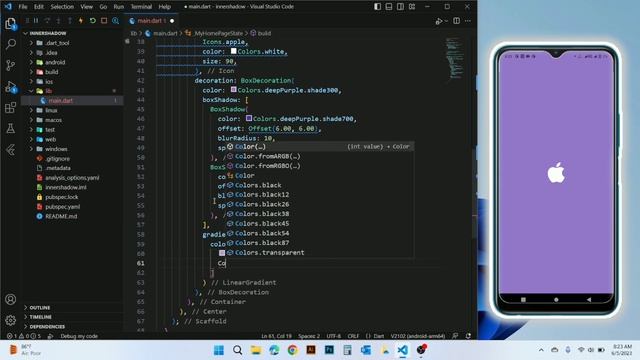The image size is (640, 360).
Task: Trigger Hot Reload lightning icon
Action: [81, 20]
